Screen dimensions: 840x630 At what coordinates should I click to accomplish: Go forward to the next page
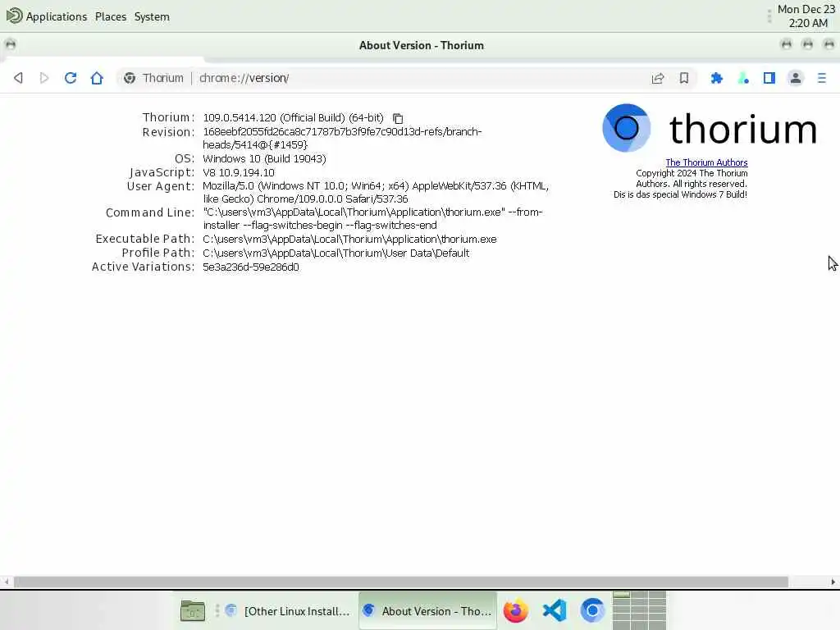point(44,78)
